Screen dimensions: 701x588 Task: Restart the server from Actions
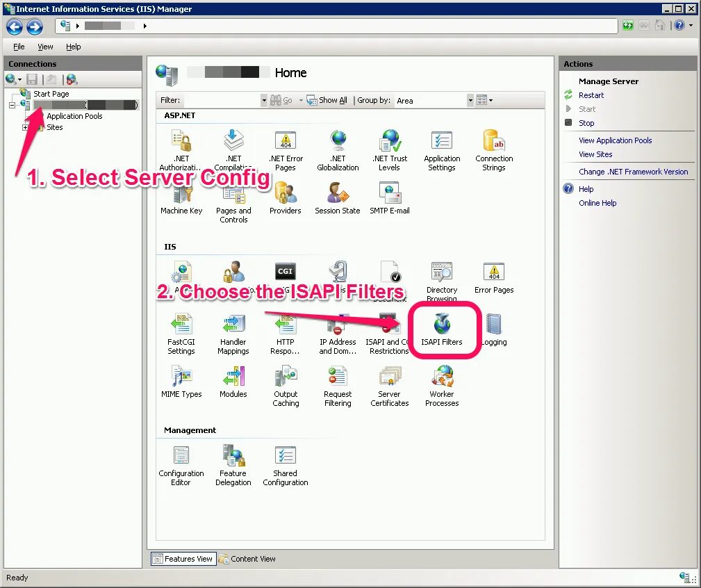pos(591,95)
